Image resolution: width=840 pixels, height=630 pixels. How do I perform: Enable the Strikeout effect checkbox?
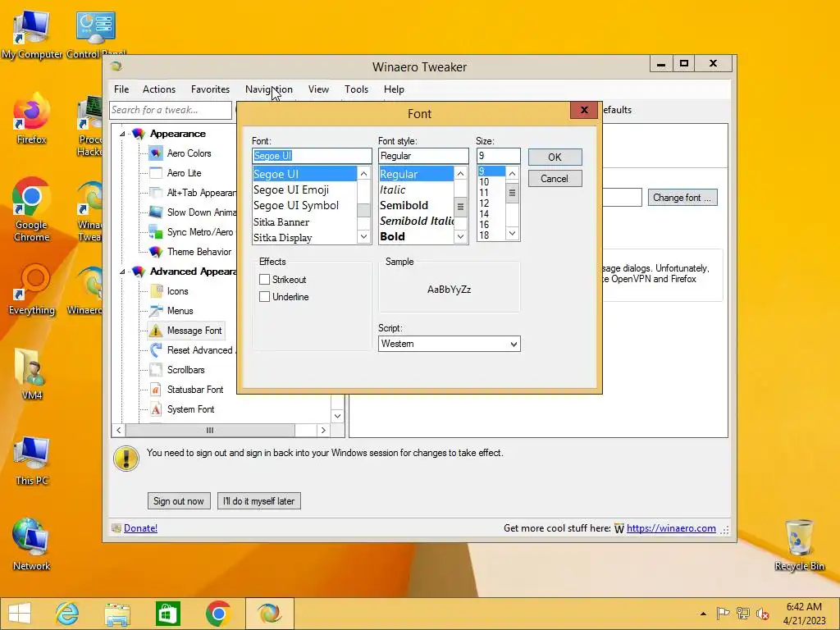click(x=264, y=279)
